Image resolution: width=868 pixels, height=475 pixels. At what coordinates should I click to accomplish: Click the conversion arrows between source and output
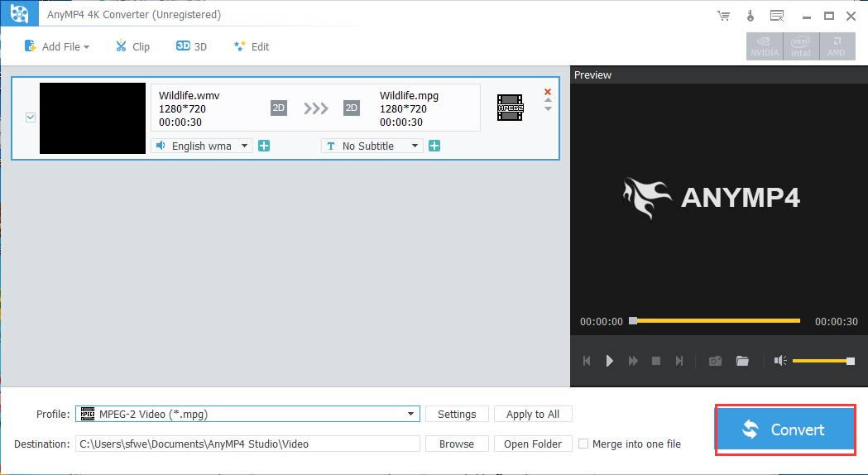pos(315,108)
